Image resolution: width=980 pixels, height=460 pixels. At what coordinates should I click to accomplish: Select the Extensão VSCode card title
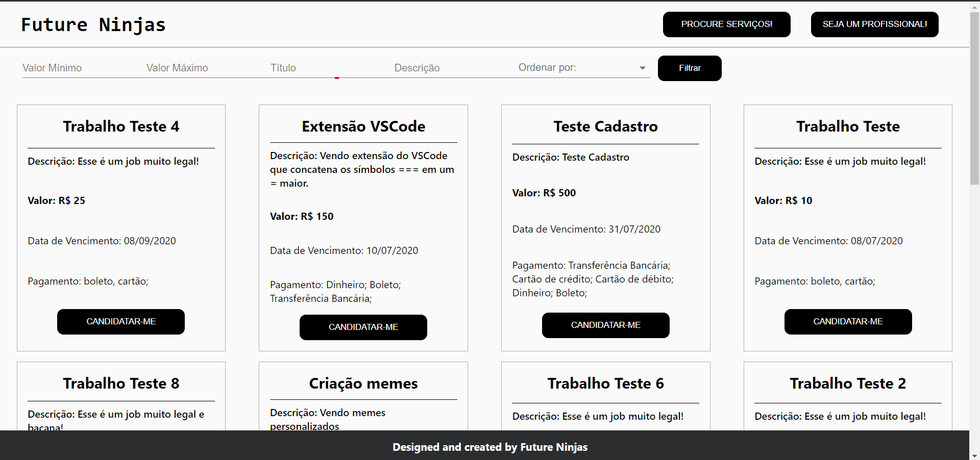tap(363, 126)
